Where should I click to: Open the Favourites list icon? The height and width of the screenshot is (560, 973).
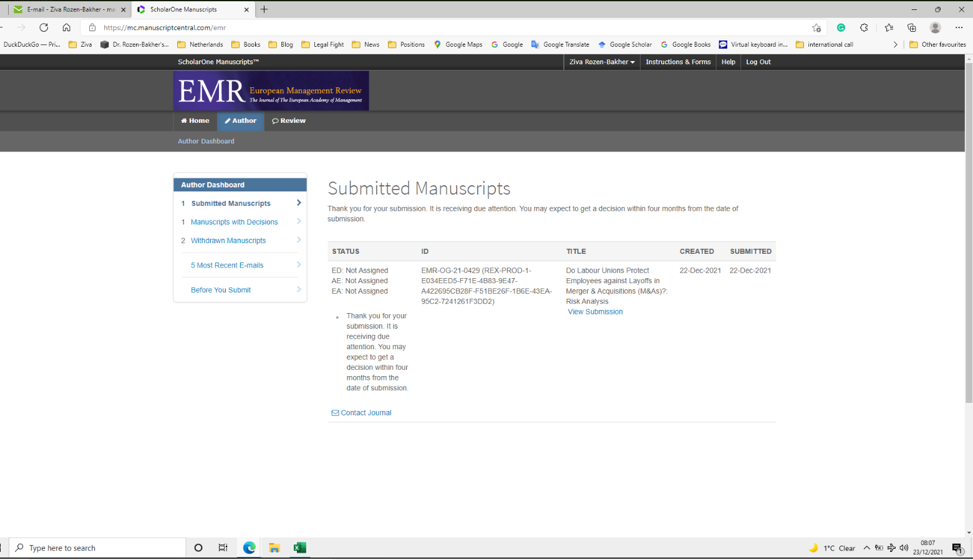(889, 27)
